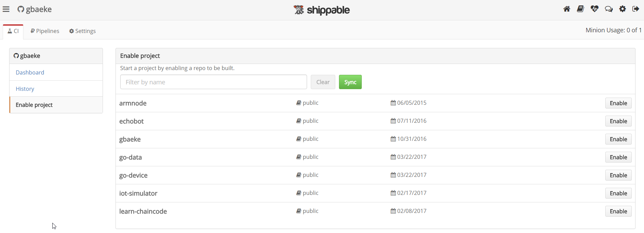The height and width of the screenshot is (233, 644).
Task: Select the CI tab
Action: (x=13, y=31)
